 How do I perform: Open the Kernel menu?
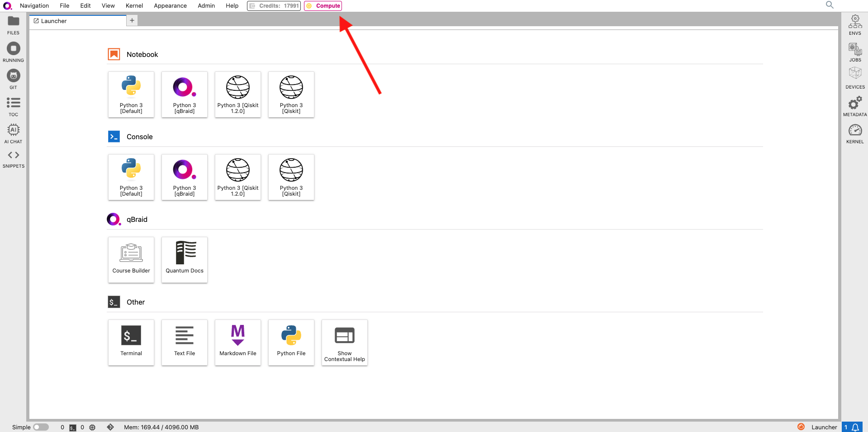click(134, 6)
